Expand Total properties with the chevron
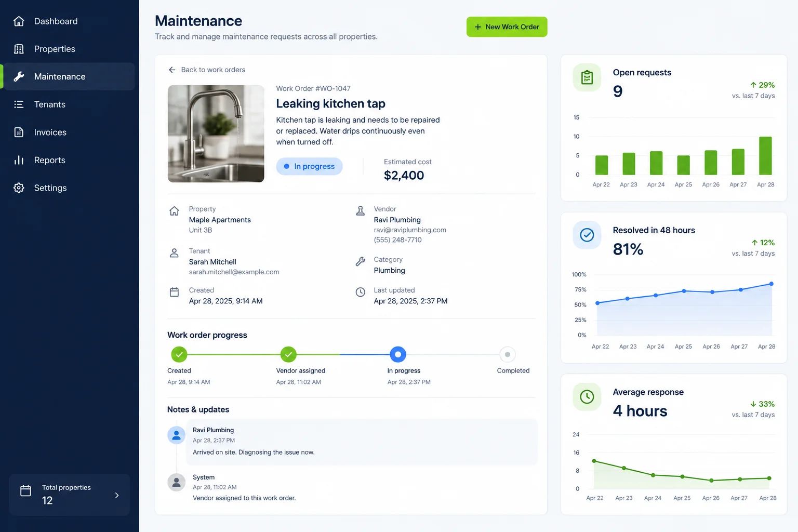This screenshot has height=532, width=798. (117, 495)
